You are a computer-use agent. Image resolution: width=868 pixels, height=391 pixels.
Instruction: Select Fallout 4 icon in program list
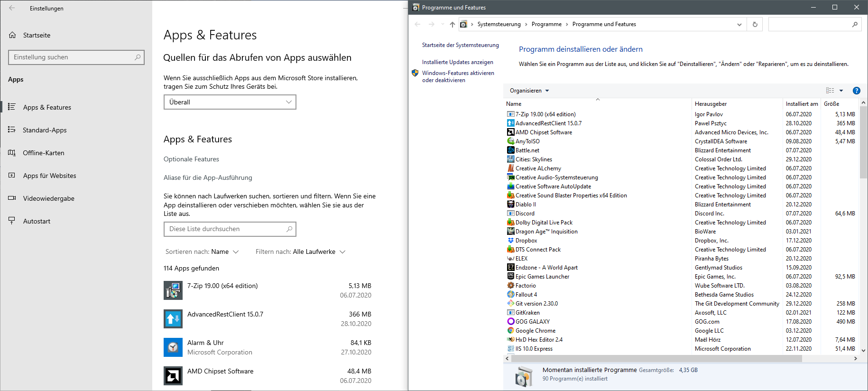click(x=511, y=294)
